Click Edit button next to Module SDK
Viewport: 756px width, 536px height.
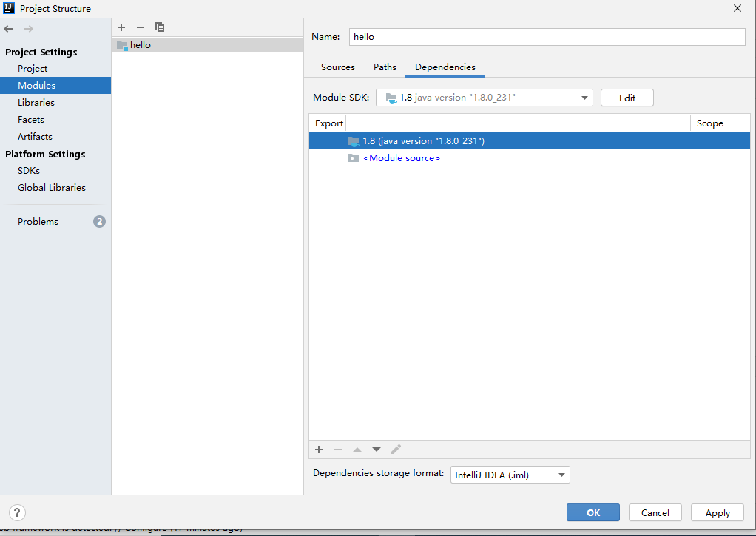[x=627, y=98]
